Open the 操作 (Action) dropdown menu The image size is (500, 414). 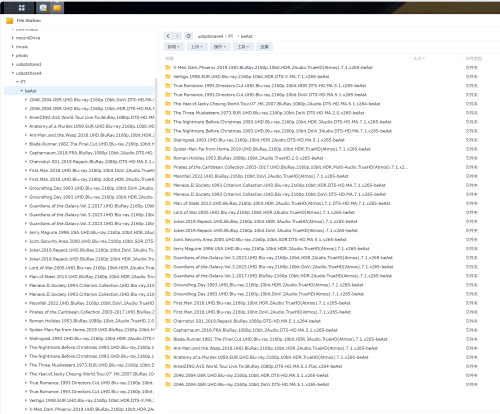220,47
